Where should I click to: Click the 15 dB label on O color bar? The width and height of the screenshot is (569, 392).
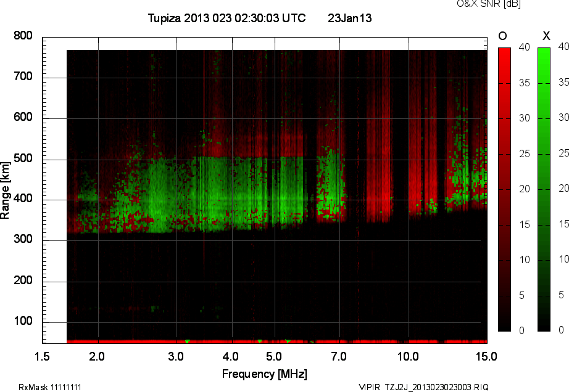[x=525, y=224]
